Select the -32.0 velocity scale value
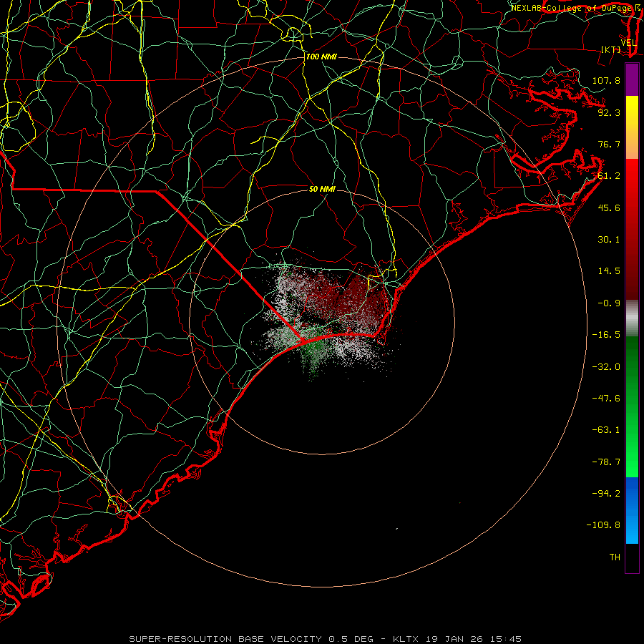This screenshot has width=644, height=644. (606, 367)
